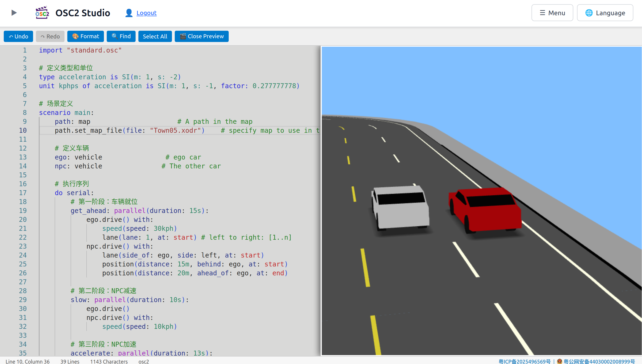Image resolution: width=642 pixels, height=364 pixels.
Task: Click 'ego: vehicle' declaration on line 13
Action: click(x=79, y=157)
